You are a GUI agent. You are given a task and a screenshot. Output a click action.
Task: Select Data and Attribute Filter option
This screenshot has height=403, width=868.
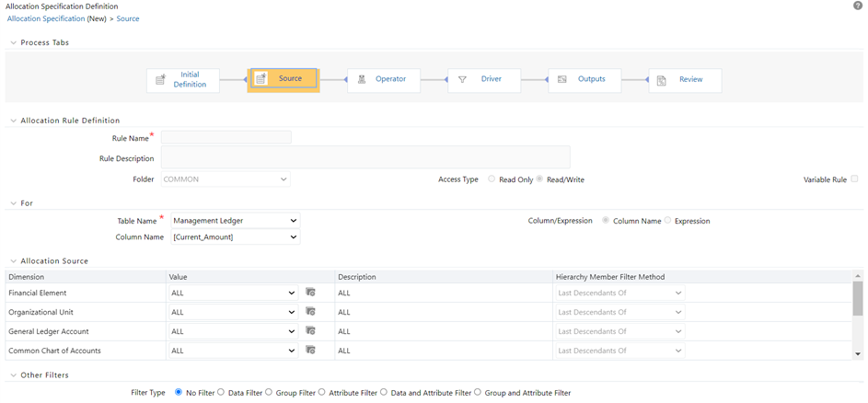pyautogui.click(x=384, y=392)
